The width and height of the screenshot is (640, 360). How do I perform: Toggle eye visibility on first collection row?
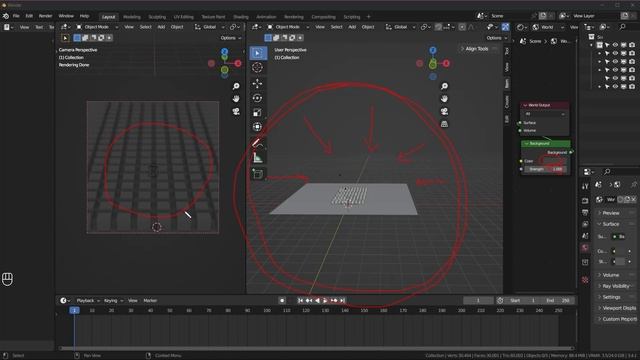615,45
